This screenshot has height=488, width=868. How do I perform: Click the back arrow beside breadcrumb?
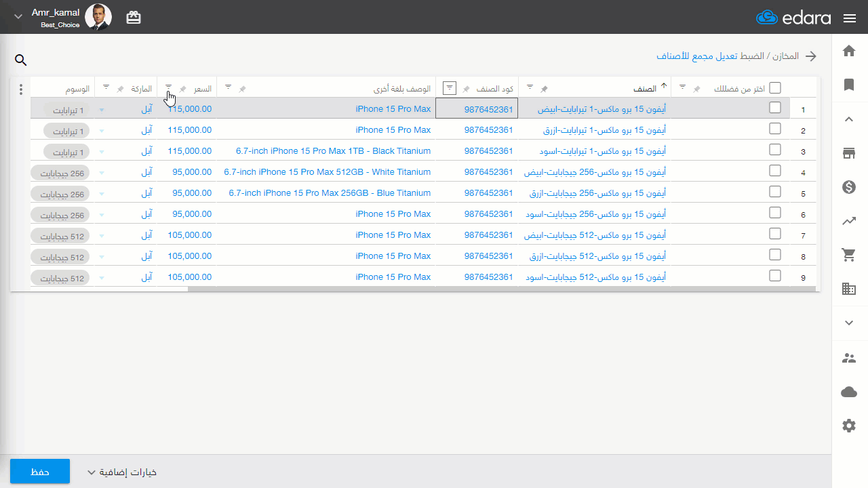(x=811, y=56)
